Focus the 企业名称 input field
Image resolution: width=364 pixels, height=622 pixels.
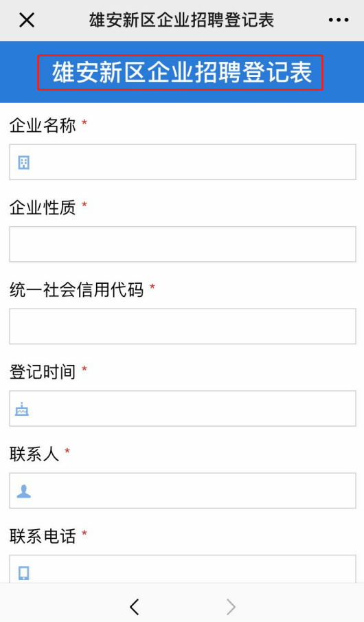pos(183,162)
